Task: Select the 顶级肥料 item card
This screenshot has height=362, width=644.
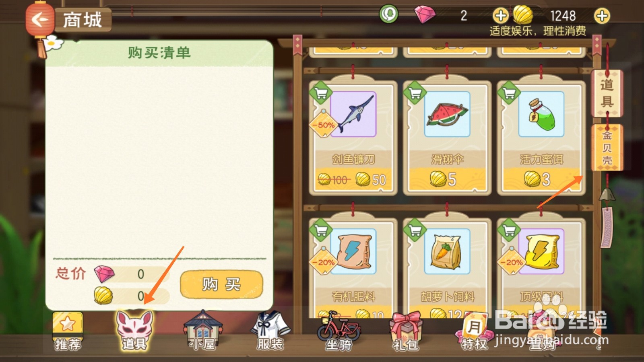Action: 541,267
